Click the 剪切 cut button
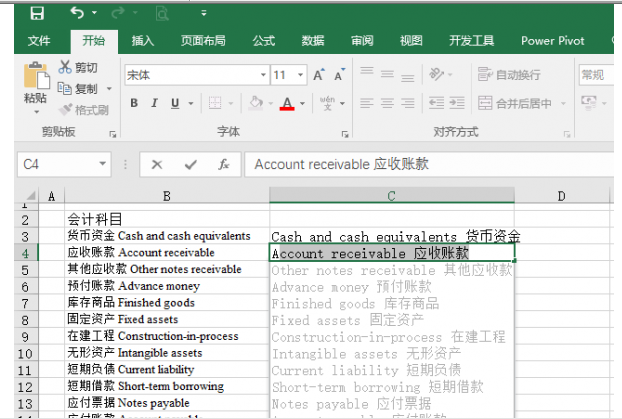 point(78,67)
